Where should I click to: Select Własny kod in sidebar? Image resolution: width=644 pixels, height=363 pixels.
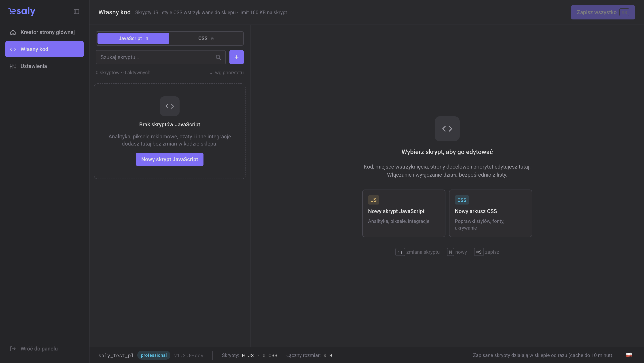coord(44,49)
